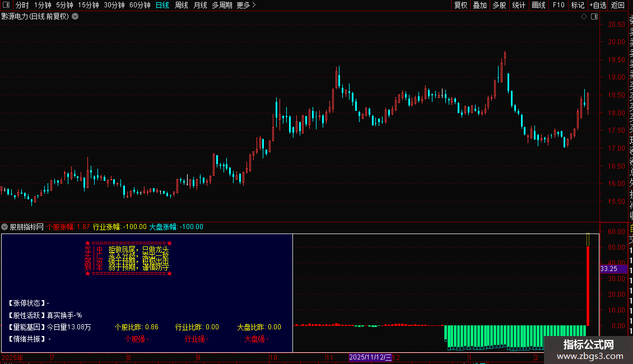Click the 2025/11/12/三 date marker on timeline
This screenshot has height=364, width=633.
370,357
